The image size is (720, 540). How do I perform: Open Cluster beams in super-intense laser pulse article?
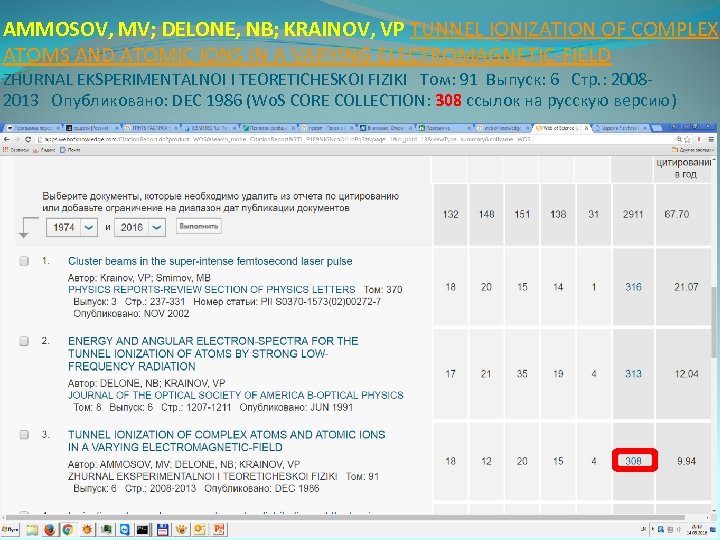pos(210,261)
